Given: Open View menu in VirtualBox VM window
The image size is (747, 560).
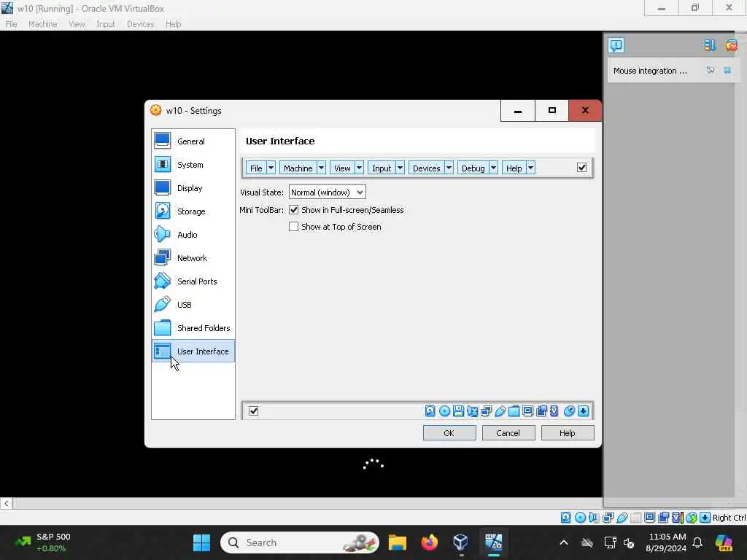Looking at the screenshot, I should (x=77, y=24).
